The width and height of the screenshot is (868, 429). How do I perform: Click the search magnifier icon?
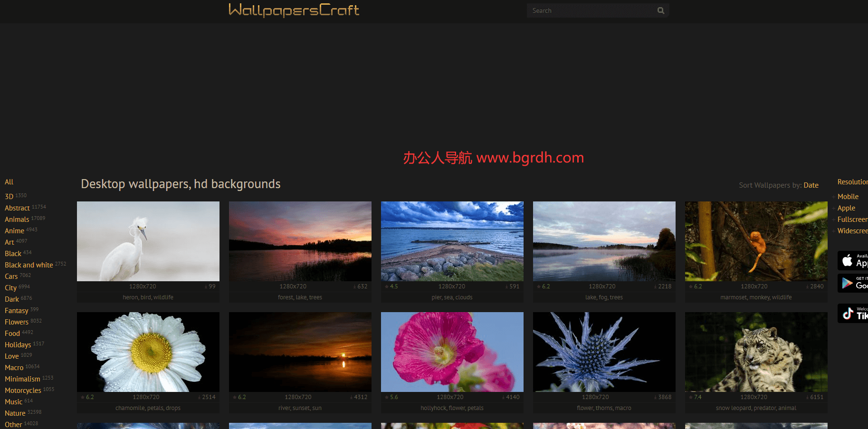coord(660,10)
